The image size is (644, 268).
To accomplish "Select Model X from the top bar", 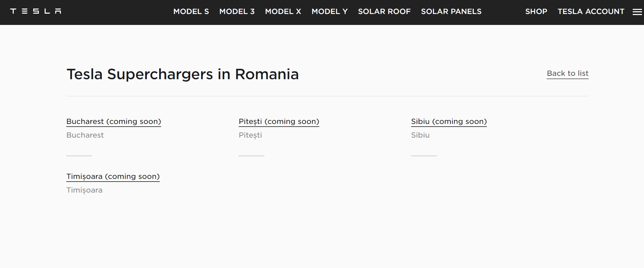I will click(x=283, y=12).
